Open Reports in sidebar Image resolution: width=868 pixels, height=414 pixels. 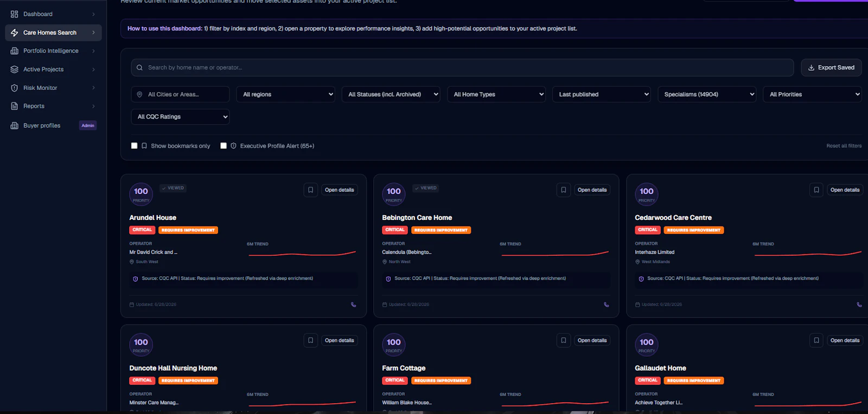pos(53,106)
